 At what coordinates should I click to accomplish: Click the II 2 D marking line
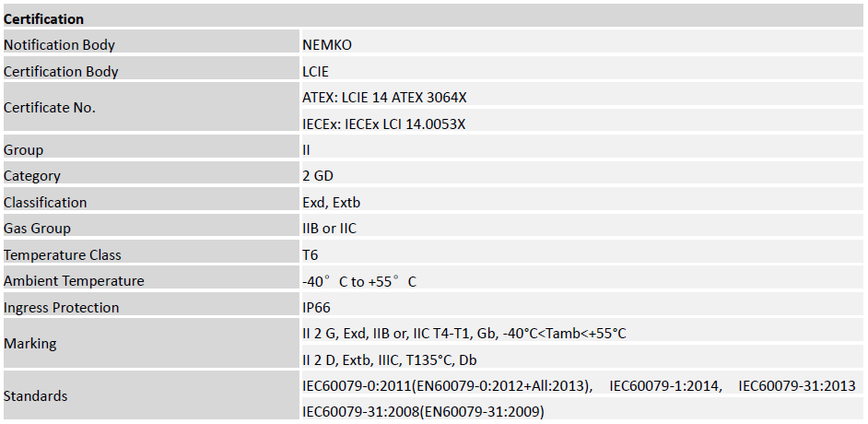pos(390,359)
